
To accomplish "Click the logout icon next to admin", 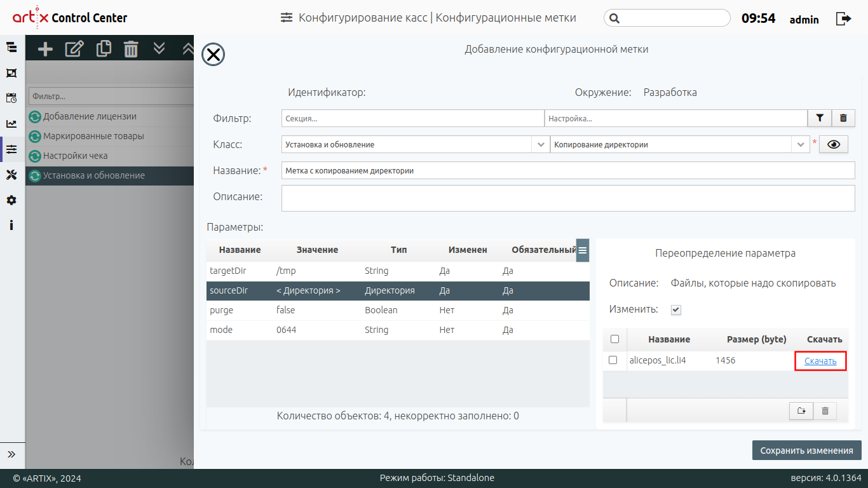I will click(x=843, y=18).
